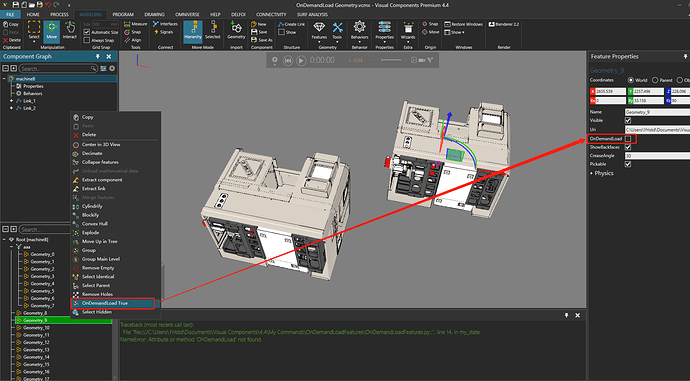
Task: Pin the Component Graph panel
Action: (x=98, y=57)
